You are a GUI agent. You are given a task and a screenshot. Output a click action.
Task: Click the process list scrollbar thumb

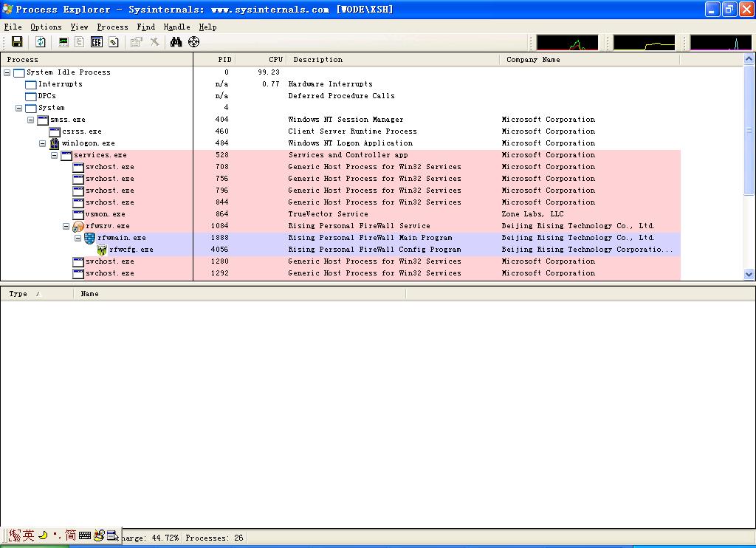(x=749, y=130)
